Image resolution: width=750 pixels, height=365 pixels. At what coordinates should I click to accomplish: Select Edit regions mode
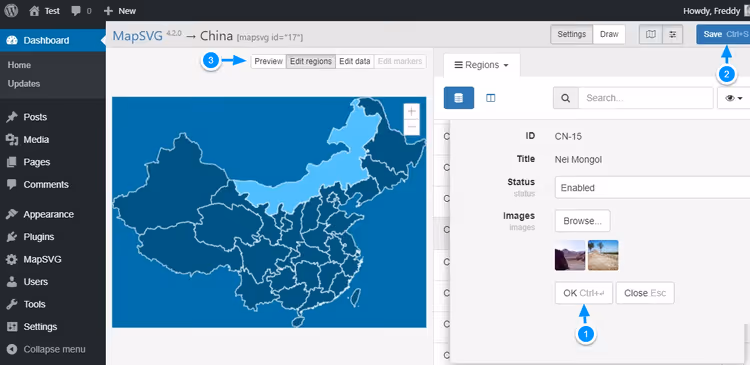tap(311, 62)
